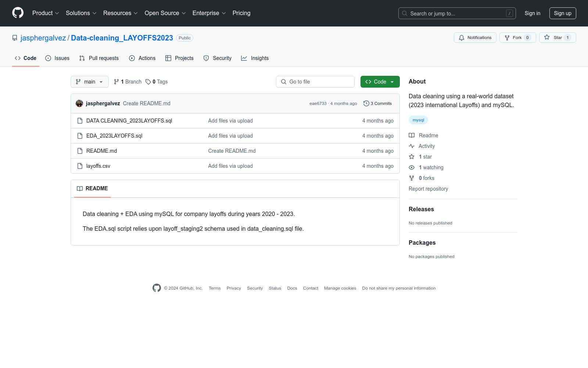
Task: Go to the Pricing page
Action: pyautogui.click(x=241, y=13)
